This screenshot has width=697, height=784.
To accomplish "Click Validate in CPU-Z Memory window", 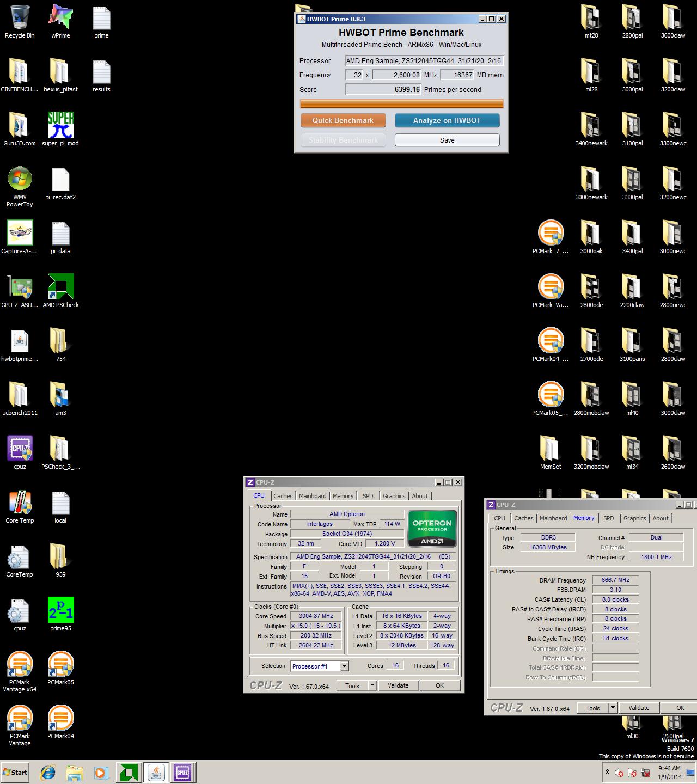I will point(639,708).
